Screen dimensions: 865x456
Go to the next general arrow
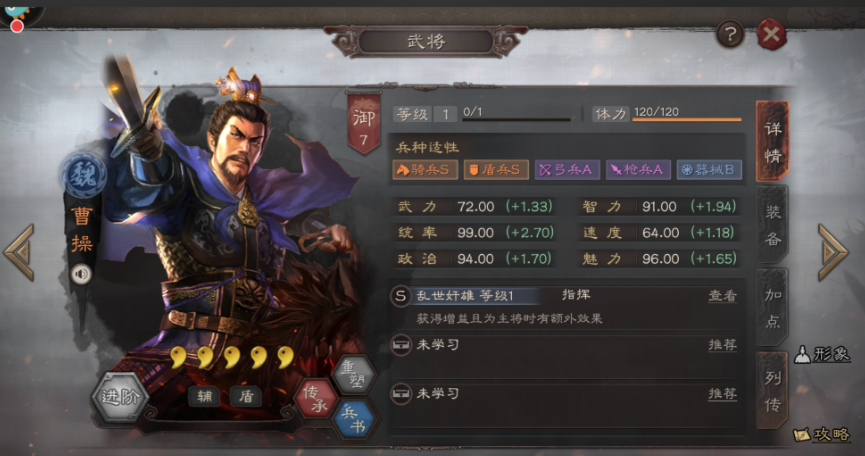coord(833,252)
